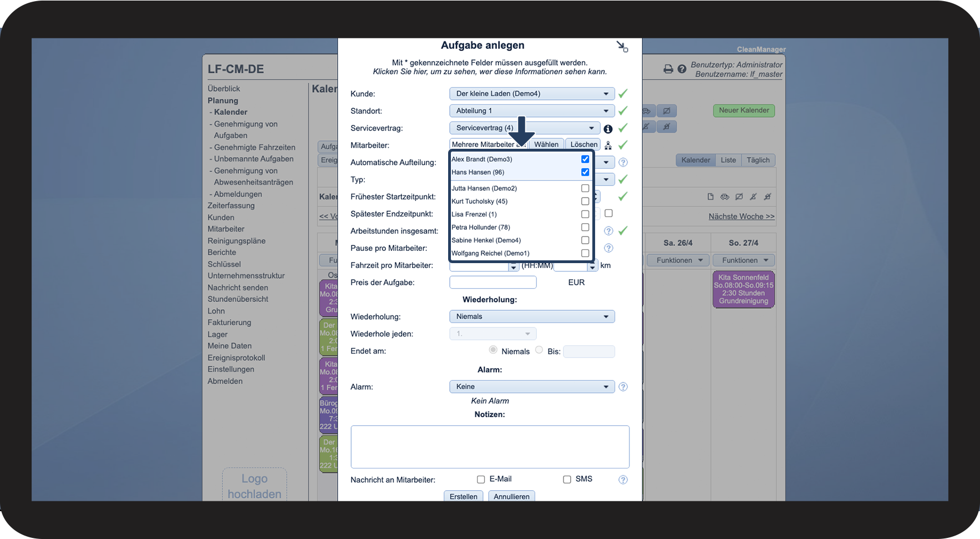The image size is (980, 539).
Task: Uncheck Hans Hansen (96)
Action: tap(585, 172)
